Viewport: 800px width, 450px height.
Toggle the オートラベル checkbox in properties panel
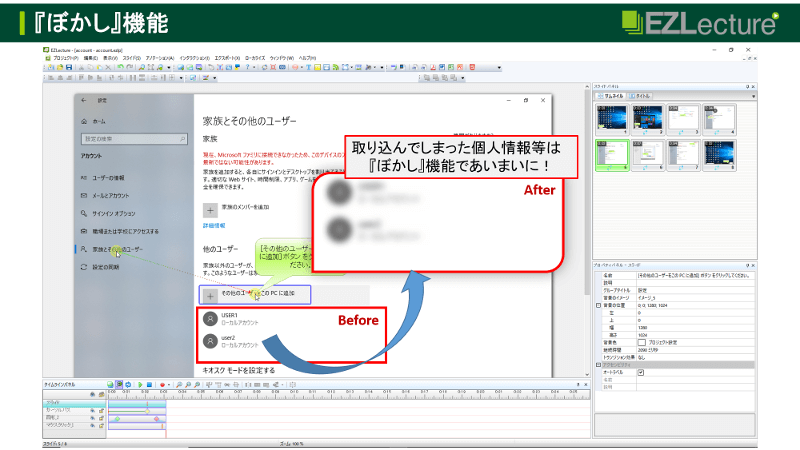641,372
